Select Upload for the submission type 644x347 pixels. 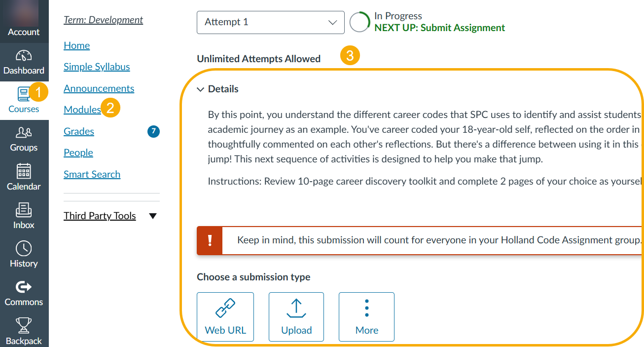pos(296,316)
